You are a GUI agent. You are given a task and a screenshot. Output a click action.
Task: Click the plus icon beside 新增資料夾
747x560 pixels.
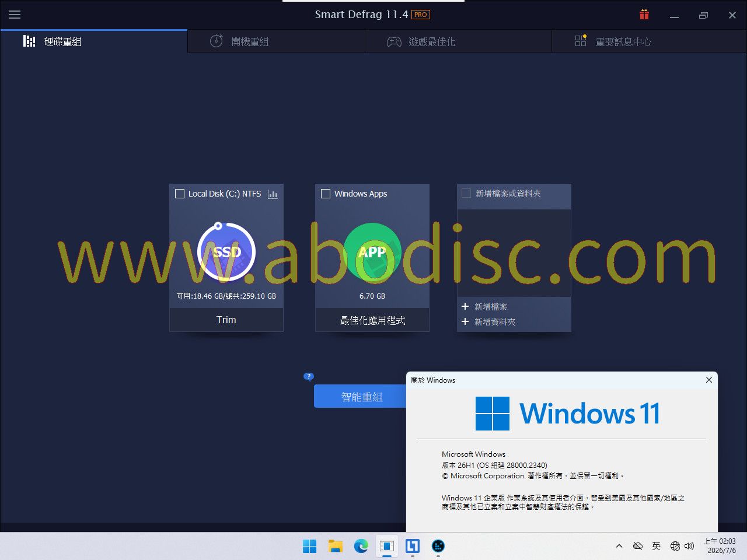(465, 321)
